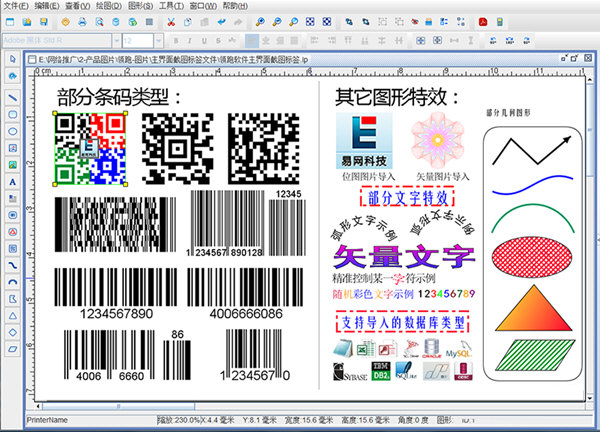Open the 帮助(H) menu
600x432 pixels.
tap(234, 6)
